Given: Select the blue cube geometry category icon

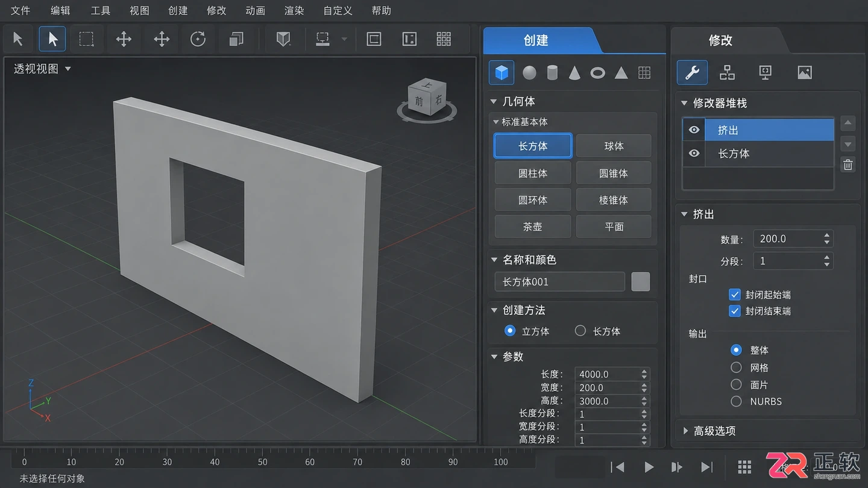Looking at the screenshot, I should (x=502, y=72).
